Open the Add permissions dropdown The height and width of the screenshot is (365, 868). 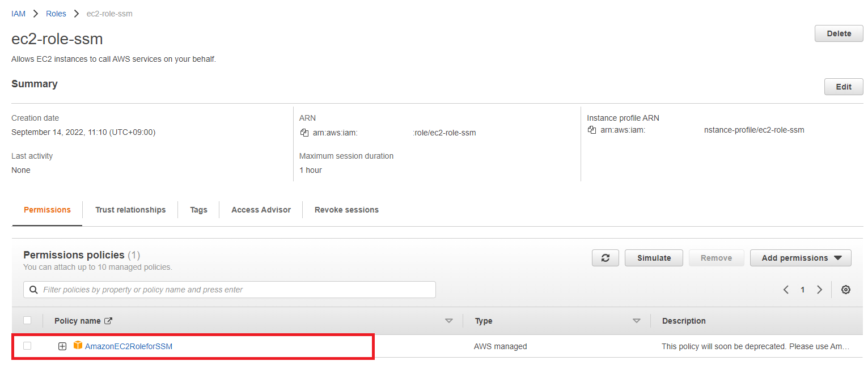(801, 258)
